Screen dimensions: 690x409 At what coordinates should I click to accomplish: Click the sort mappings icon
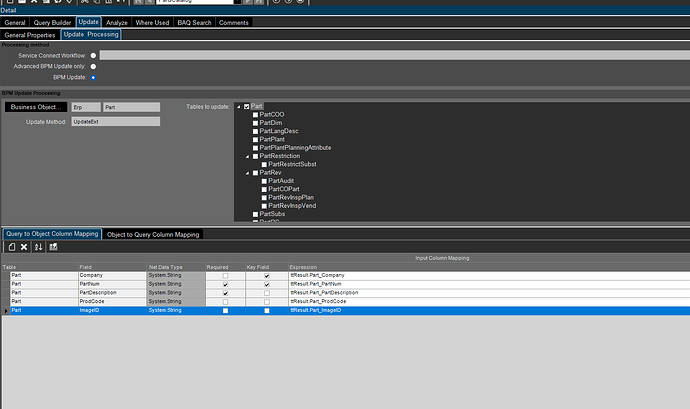(39, 247)
